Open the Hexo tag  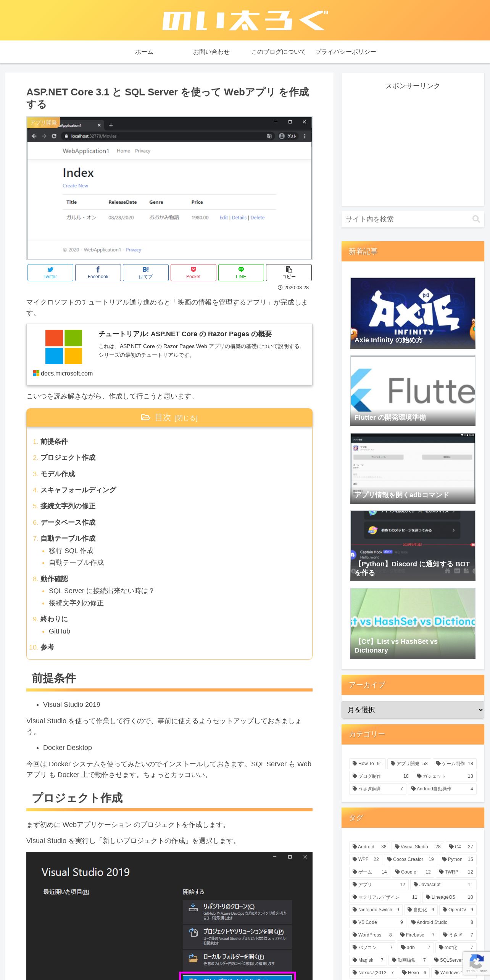coord(414,973)
